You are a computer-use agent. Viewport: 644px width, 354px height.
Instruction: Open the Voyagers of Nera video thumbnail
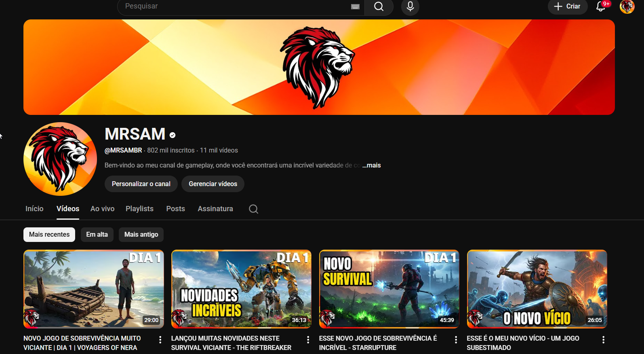94,289
